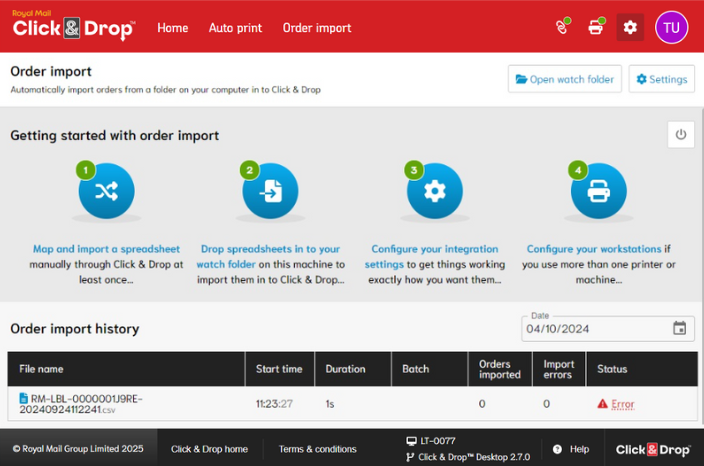Open the Configure your workstations link

[594, 249]
